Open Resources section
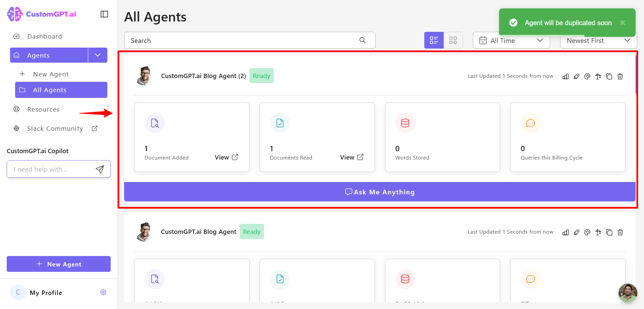The width and height of the screenshot is (644, 309). pos(43,109)
